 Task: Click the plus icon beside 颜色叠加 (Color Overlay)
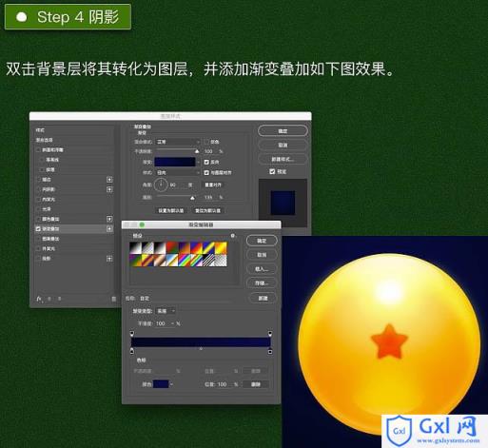point(109,219)
